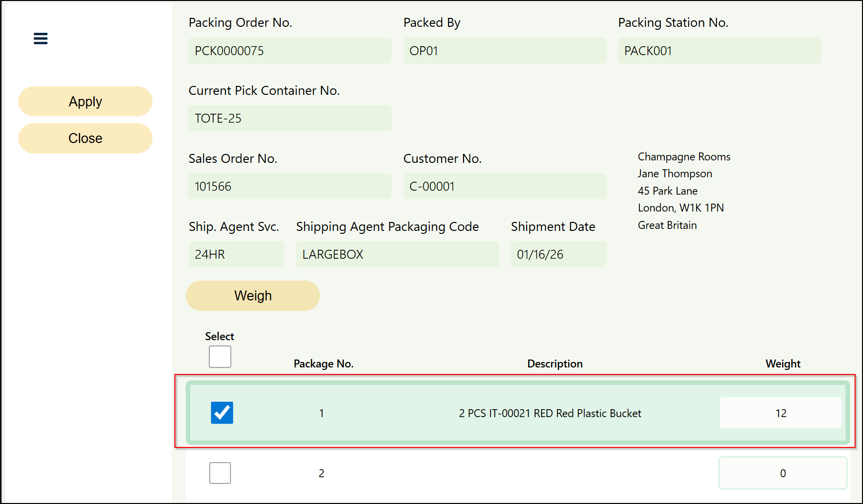
Task: Click the Apply button
Action: (x=85, y=101)
